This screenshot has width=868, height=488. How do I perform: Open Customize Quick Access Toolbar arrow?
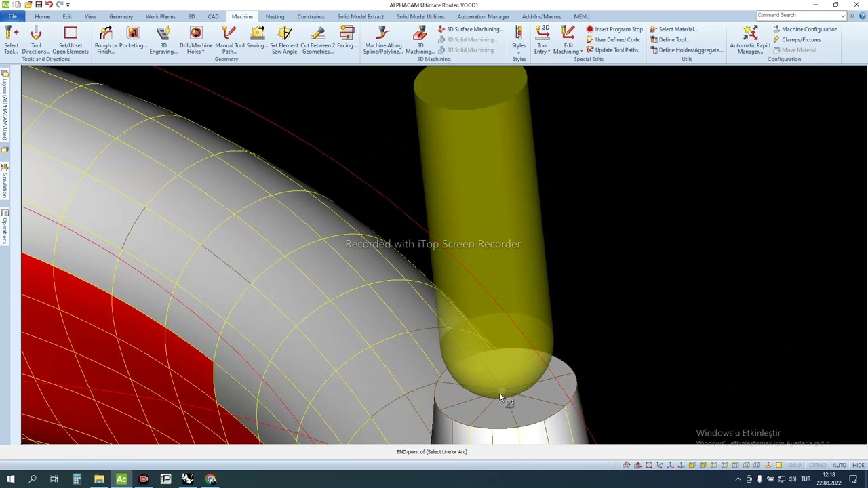(68, 5)
